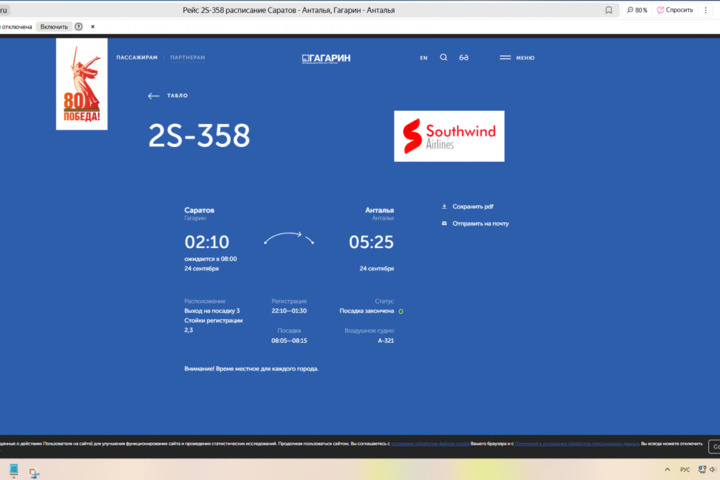Click the hamburger МЕНЮ icon
This screenshot has width=720, height=480.
point(505,58)
